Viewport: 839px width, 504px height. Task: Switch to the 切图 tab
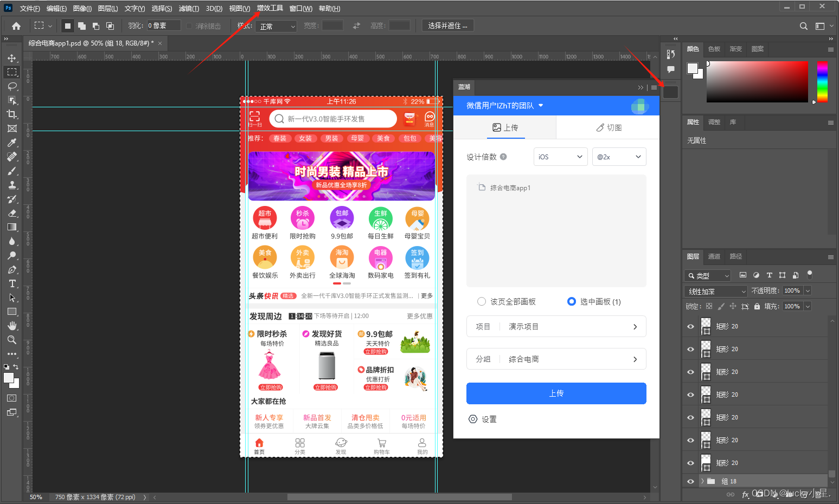click(x=609, y=127)
